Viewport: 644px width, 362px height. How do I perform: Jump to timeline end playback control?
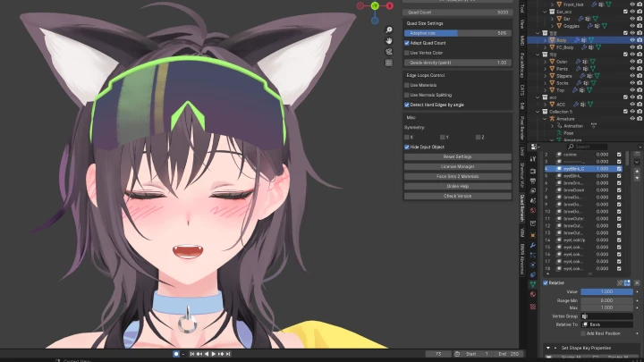228,354
